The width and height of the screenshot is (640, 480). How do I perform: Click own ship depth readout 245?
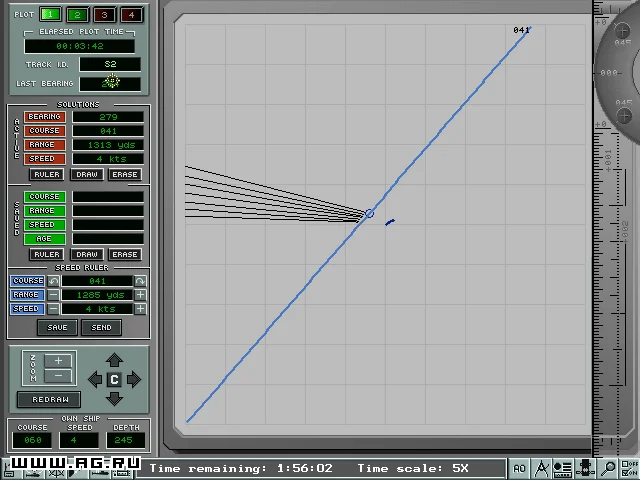pyautogui.click(x=126, y=440)
